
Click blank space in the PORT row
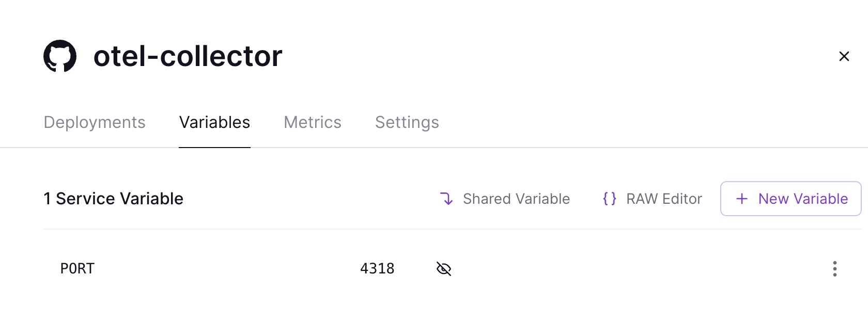620,269
